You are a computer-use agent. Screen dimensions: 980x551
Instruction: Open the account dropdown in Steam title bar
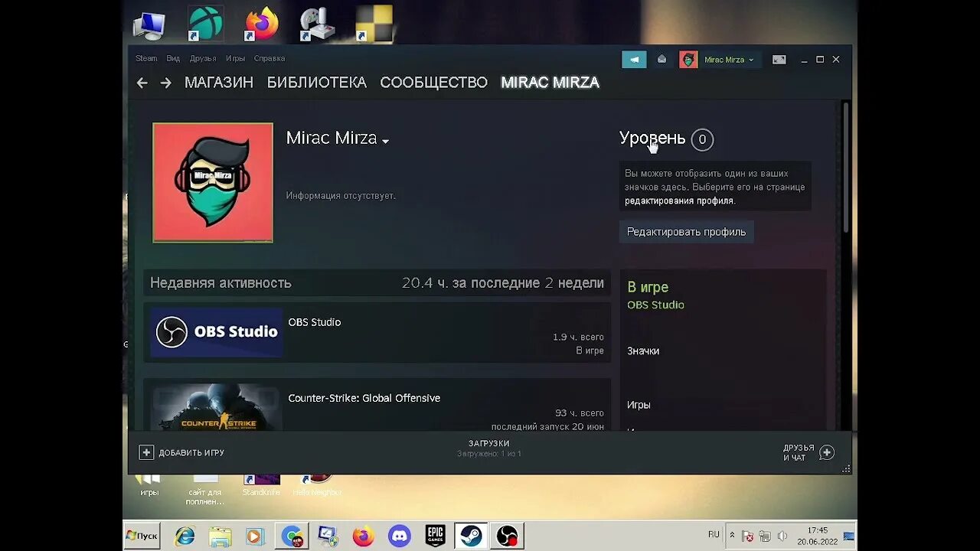(x=729, y=60)
